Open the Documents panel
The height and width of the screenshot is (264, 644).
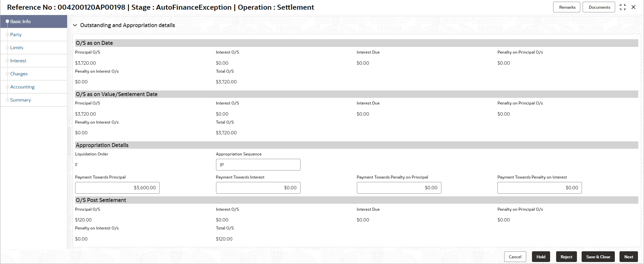(x=599, y=7)
